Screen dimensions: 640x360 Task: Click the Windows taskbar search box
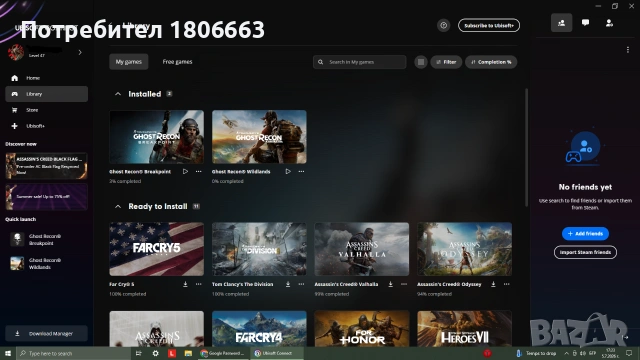[x=73, y=353]
